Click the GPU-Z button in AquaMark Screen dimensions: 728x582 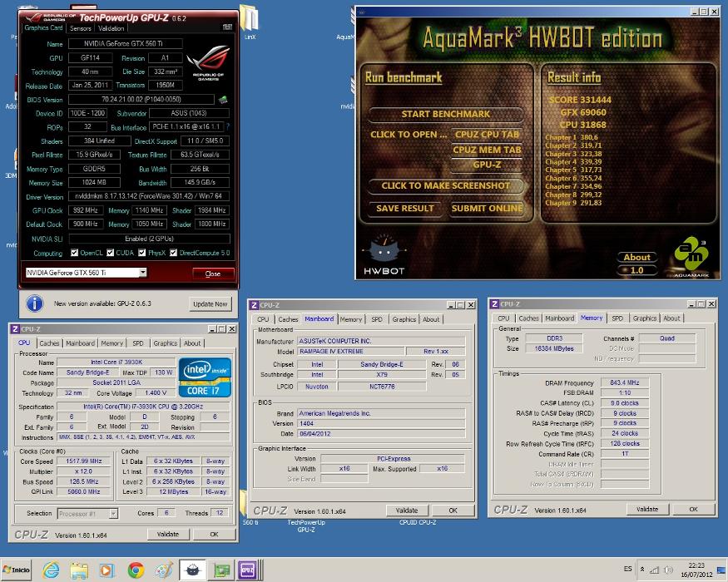coord(487,165)
